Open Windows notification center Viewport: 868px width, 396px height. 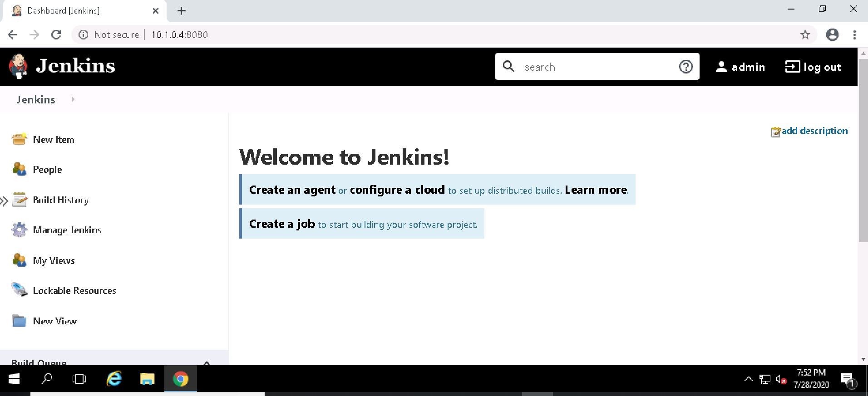pyautogui.click(x=848, y=379)
